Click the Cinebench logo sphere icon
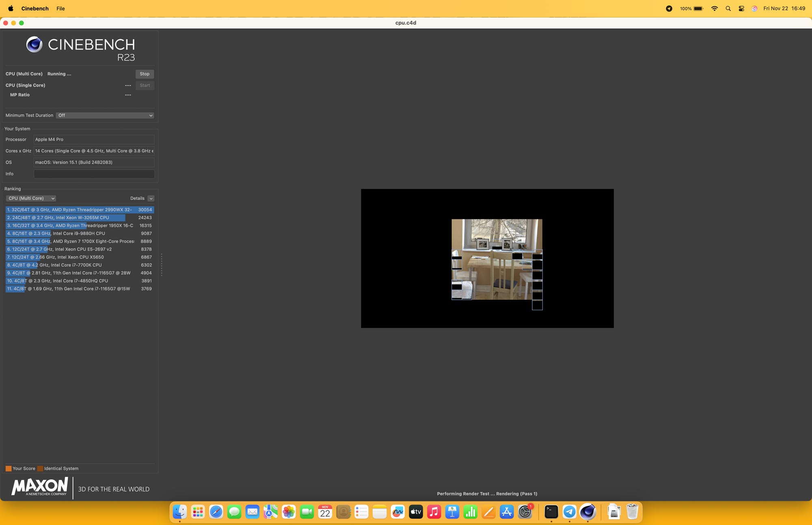Screen dimensions: 812x525 35,45
